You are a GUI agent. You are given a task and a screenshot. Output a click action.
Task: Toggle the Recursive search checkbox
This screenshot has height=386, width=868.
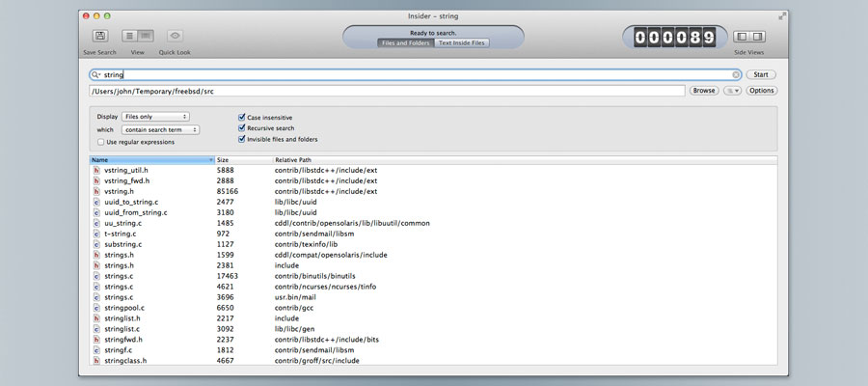[241, 128]
